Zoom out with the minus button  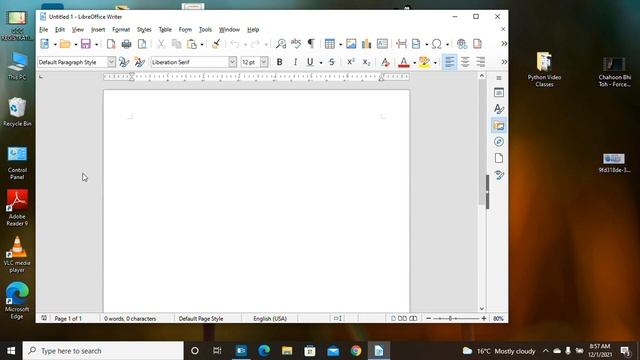pyautogui.click(x=429, y=318)
